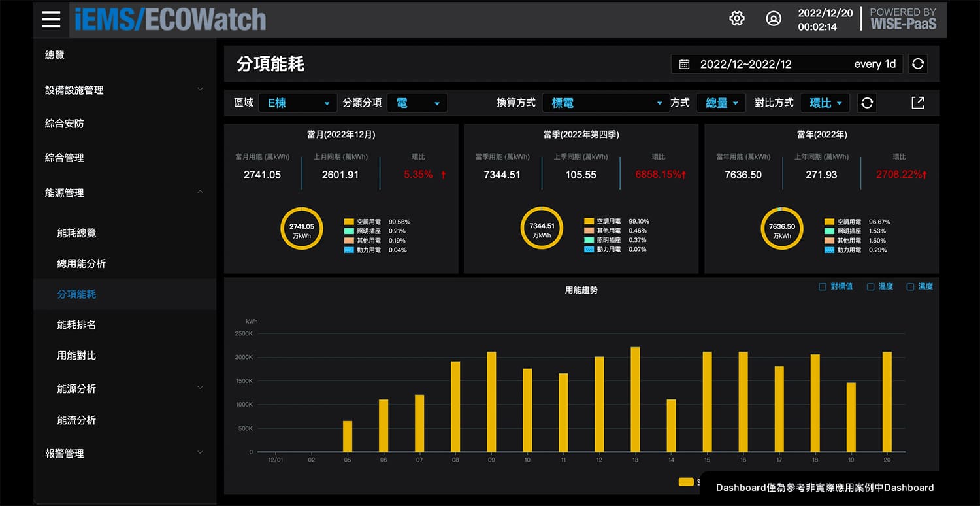Open the 分類分項 電 dropdown

tap(417, 103)
